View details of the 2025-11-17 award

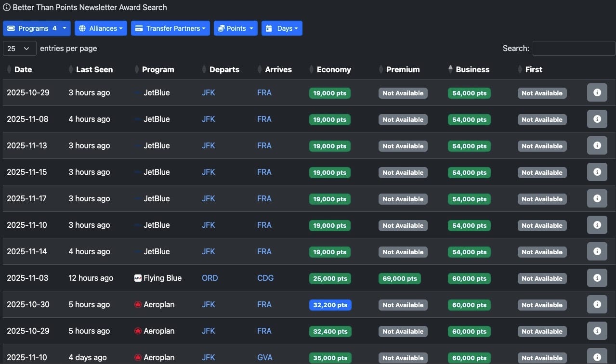(597, 198)
